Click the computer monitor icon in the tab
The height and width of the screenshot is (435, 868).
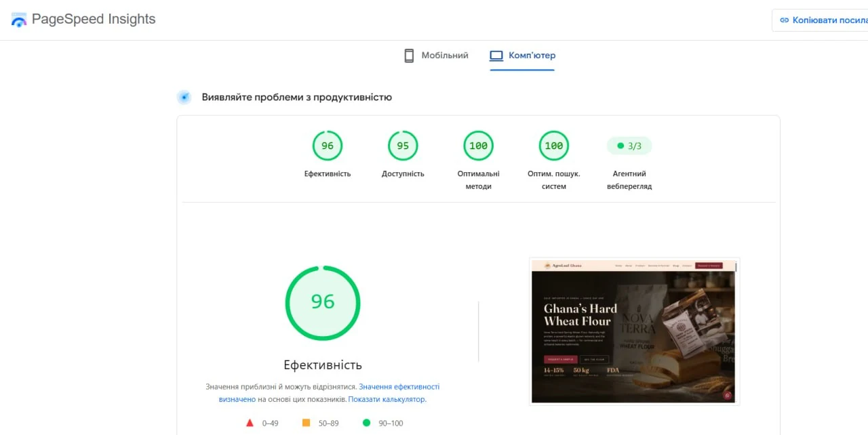point(496,56)
